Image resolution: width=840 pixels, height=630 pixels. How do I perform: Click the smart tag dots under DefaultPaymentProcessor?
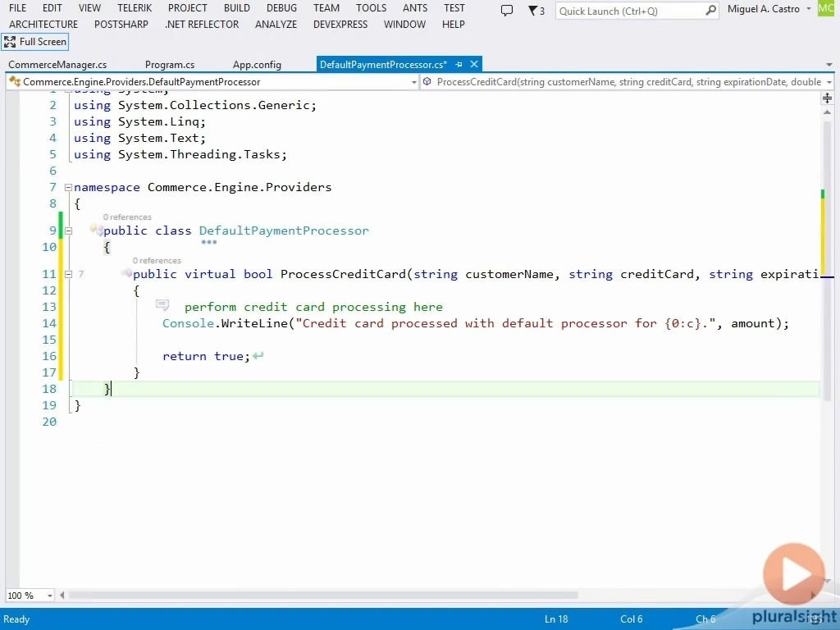point(208,242)
